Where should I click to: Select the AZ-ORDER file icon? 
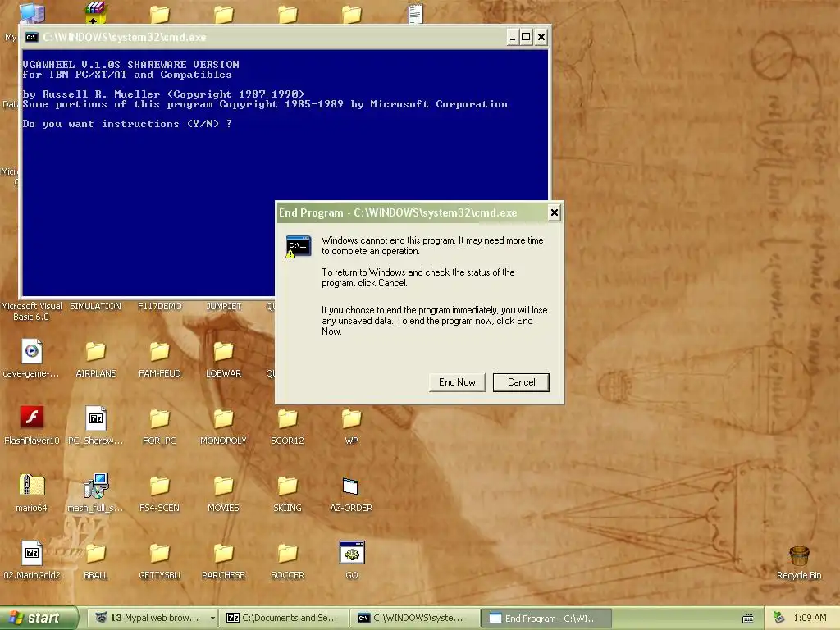pos(350,486)
